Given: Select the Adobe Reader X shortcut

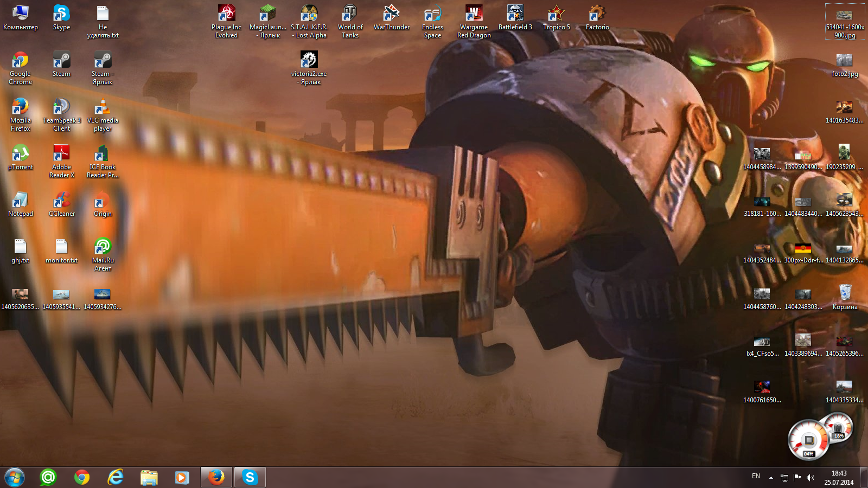Looking at the screenshot, I should [61, 162].
